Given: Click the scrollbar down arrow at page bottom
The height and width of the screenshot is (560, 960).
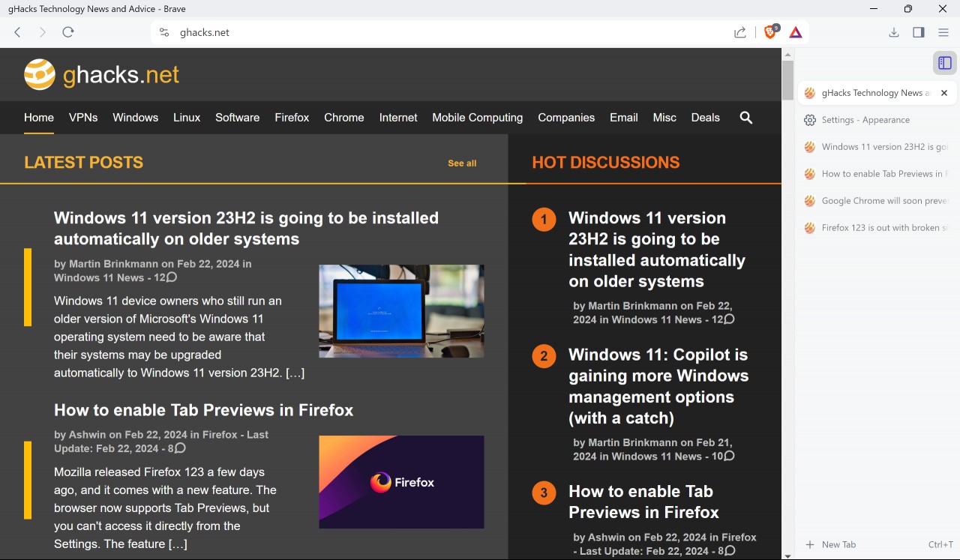Looking at the screenshot, I should pos(787,556).
